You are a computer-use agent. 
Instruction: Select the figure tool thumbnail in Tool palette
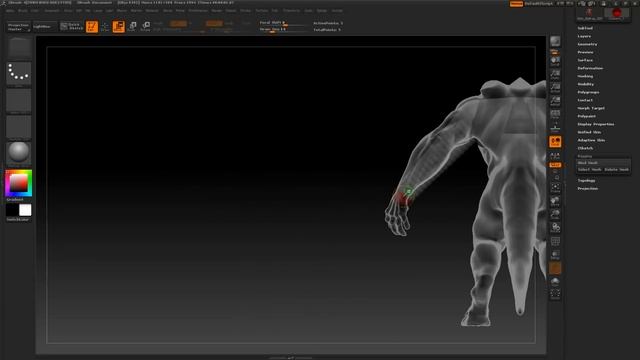coord(589,13)
